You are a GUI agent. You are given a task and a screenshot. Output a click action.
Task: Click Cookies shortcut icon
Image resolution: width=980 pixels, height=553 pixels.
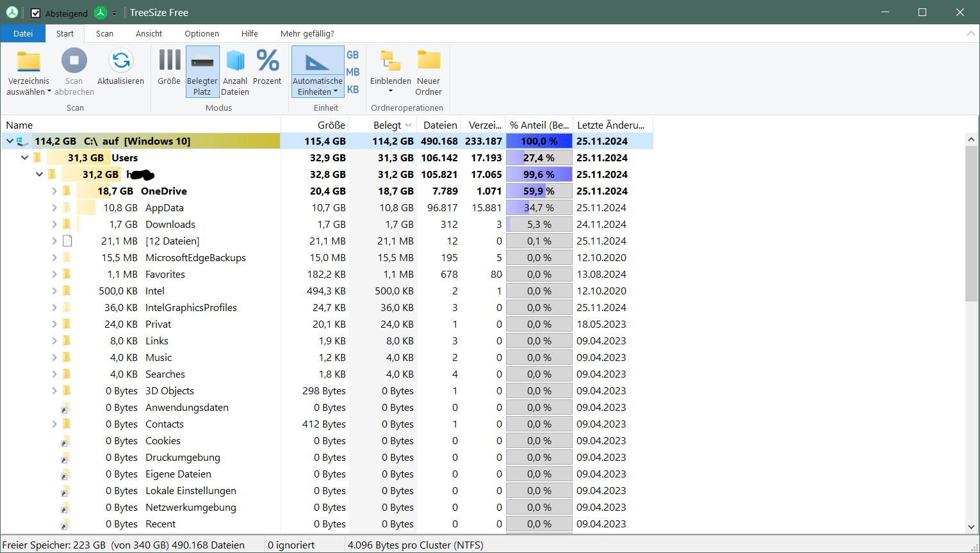click(65, 441)
